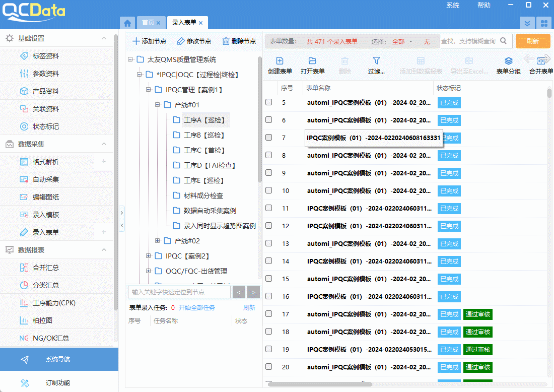Click the 开始全部任务 link

click(x=196, y=308)
